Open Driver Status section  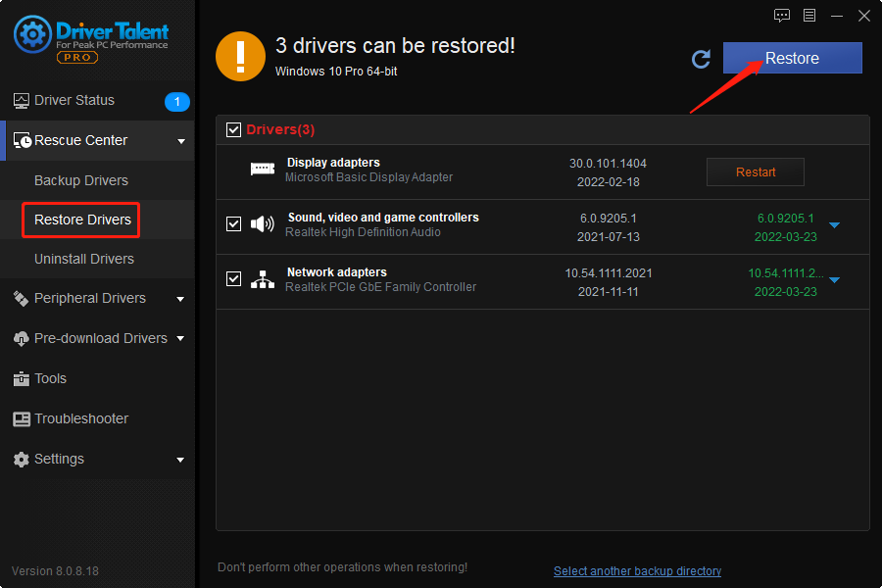pos(97,101)
